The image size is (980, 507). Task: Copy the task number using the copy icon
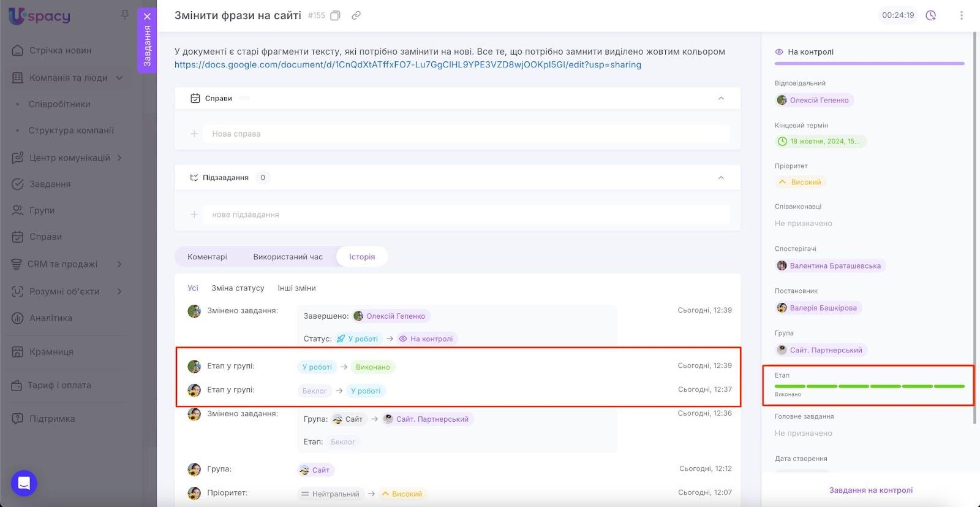(335, 15)
